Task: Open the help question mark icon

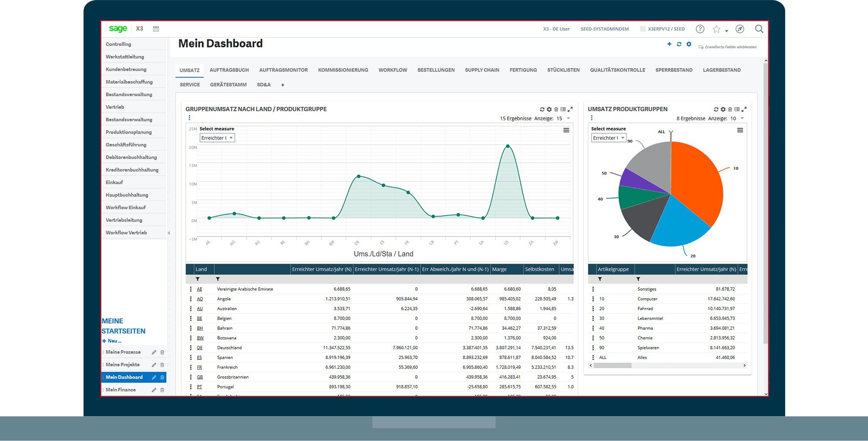Action: click(x=700, y=29)
